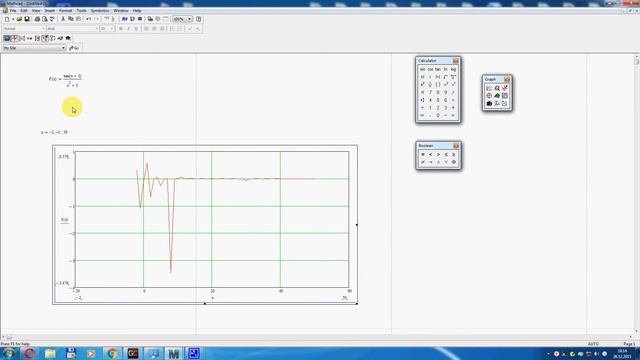This screenshot has height=360, width=640.
Task: Open the Symbolics menu
Action: click(x=100, y=10)
